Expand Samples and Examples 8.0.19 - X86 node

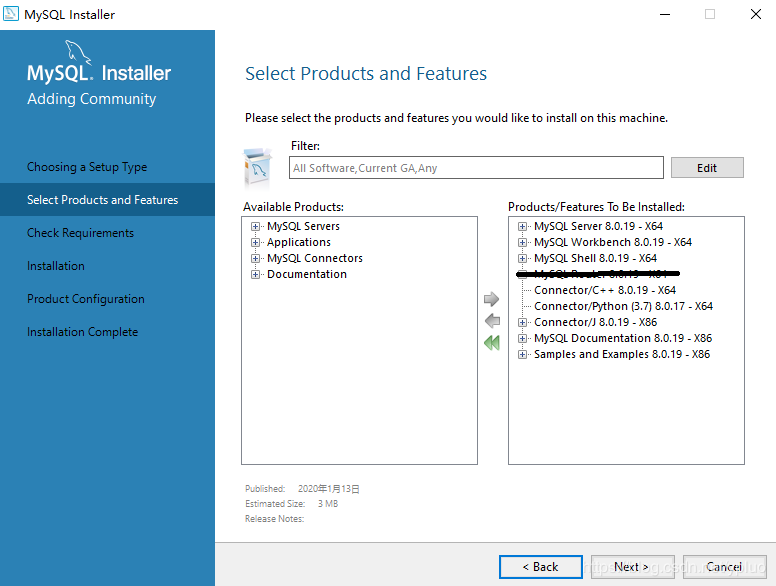tap(522, 354)
